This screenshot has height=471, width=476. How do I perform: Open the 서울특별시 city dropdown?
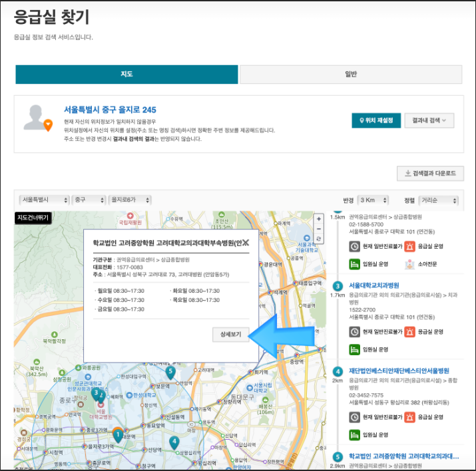pos(44,200)
